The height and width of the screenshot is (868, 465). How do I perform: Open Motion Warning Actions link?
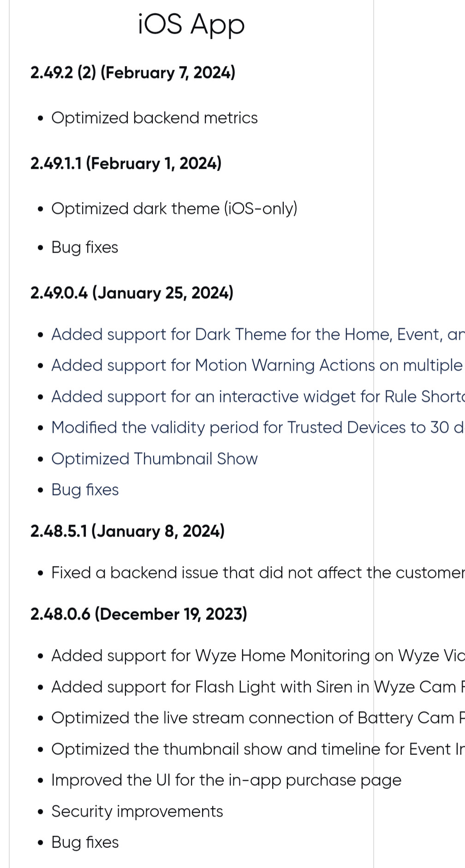point(258,366)
